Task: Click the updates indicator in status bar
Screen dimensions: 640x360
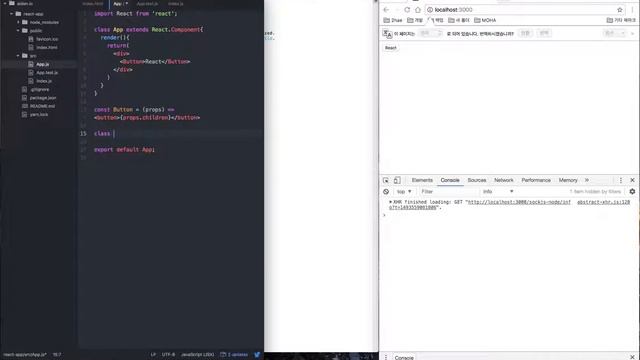Action: tap(234, 355)
